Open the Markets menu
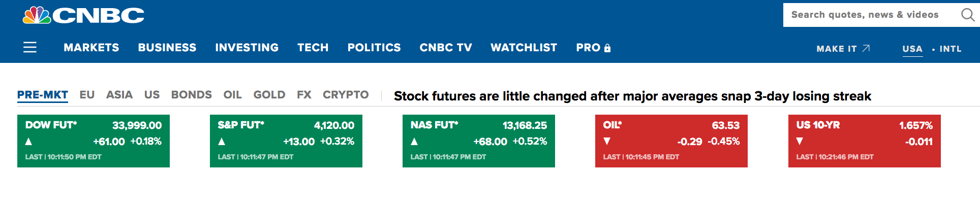 (x=91, y=47)
